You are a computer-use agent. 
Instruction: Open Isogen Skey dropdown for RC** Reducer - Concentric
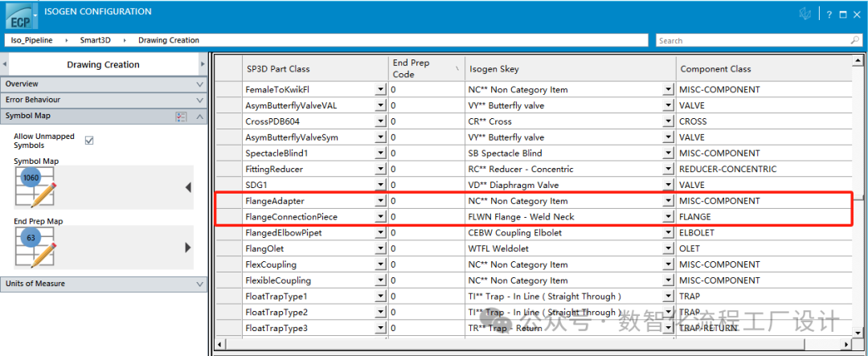[668, 169]
